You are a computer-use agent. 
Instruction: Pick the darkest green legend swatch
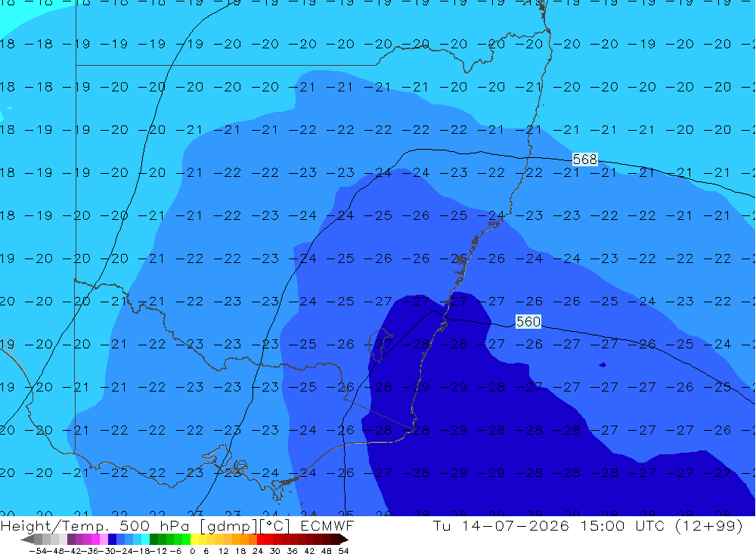(153, 540)
